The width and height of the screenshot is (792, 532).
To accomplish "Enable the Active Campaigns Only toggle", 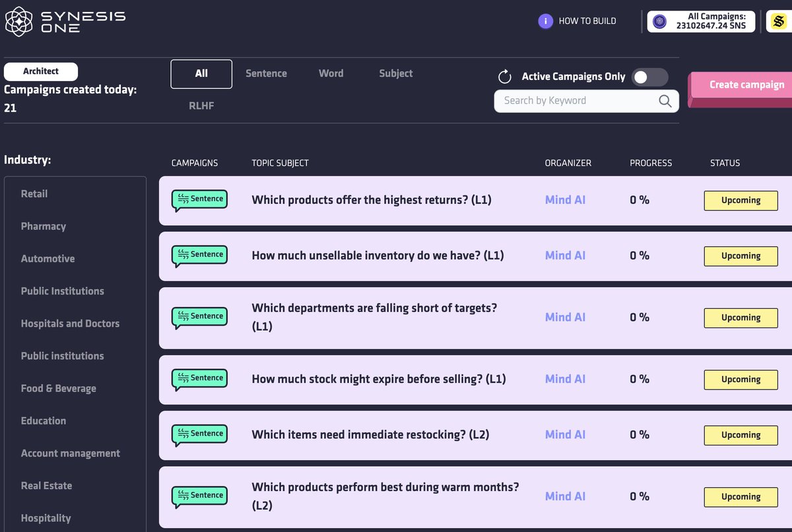I will coord(649,77).
